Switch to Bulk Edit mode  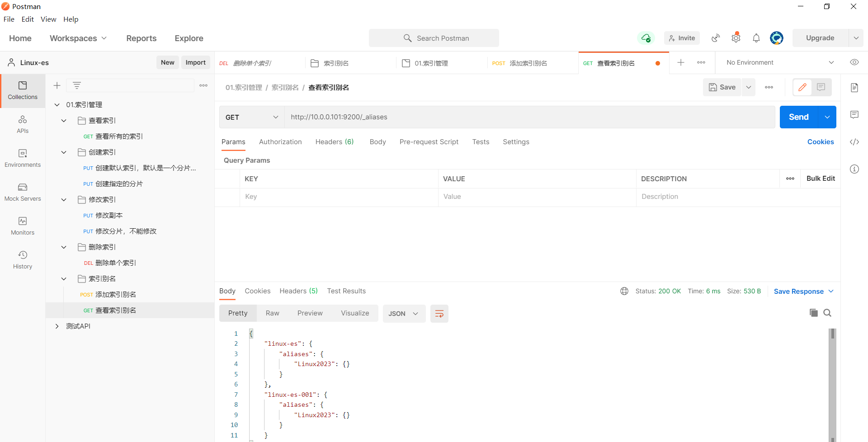[x=821, y=179]
